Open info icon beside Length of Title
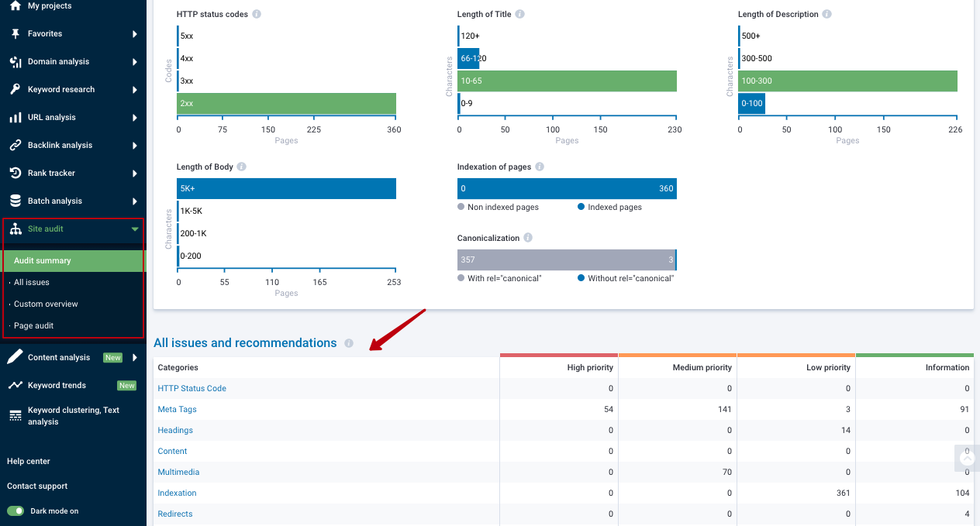 (519, 14)
